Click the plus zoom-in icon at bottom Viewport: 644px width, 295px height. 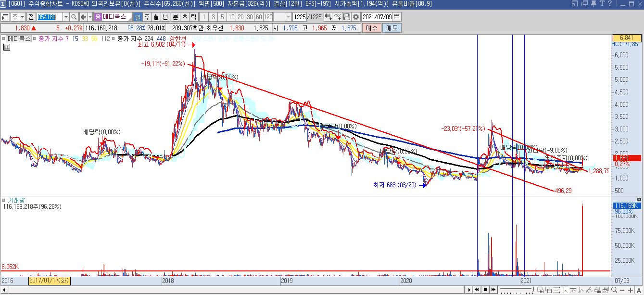631,290
